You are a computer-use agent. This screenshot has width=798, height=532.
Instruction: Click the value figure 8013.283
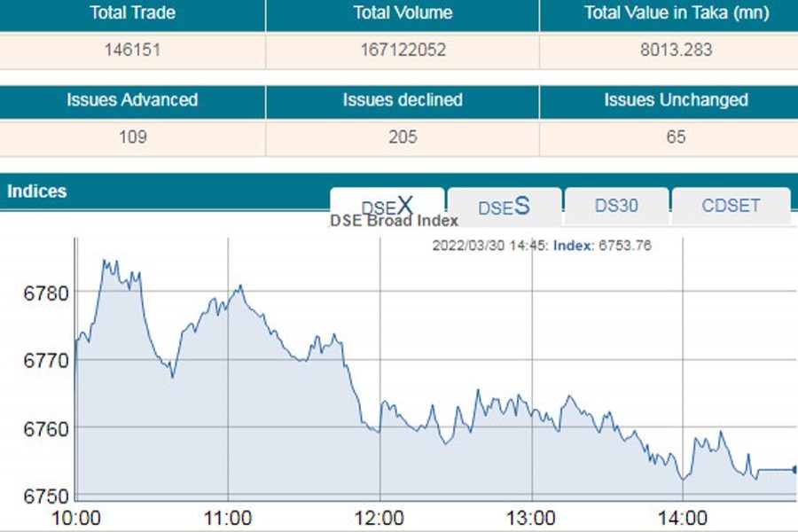coord(677,51)
